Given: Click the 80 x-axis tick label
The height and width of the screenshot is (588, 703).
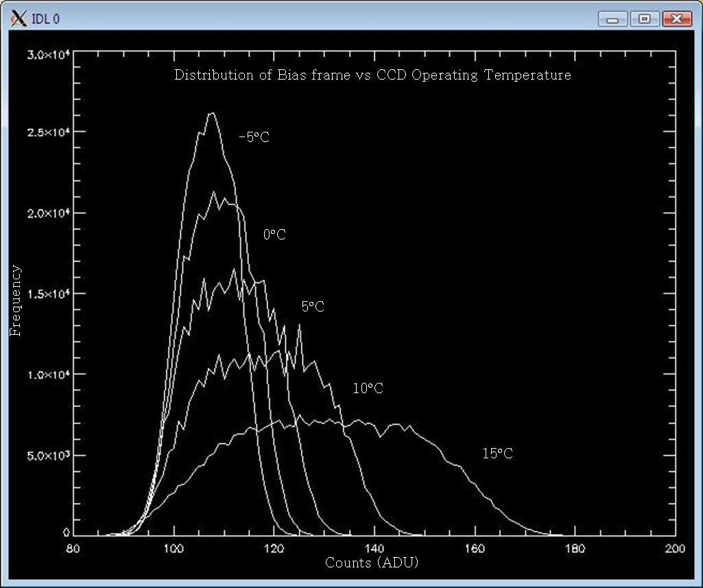Looking at the screenshot, I should [x=73, y=549].
